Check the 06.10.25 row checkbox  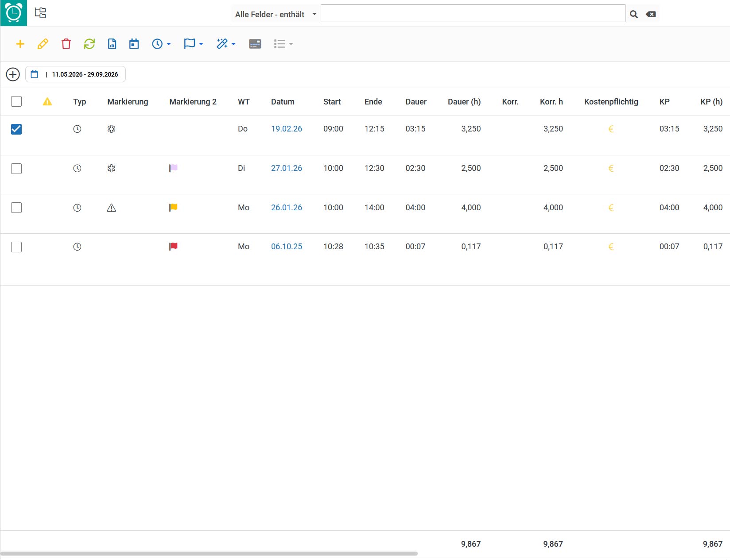[16, 247]
